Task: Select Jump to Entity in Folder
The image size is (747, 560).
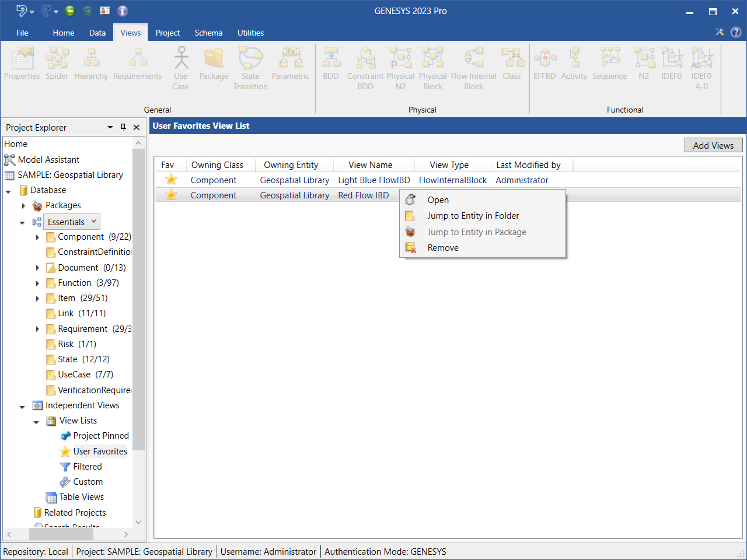Action: point(473,216)
